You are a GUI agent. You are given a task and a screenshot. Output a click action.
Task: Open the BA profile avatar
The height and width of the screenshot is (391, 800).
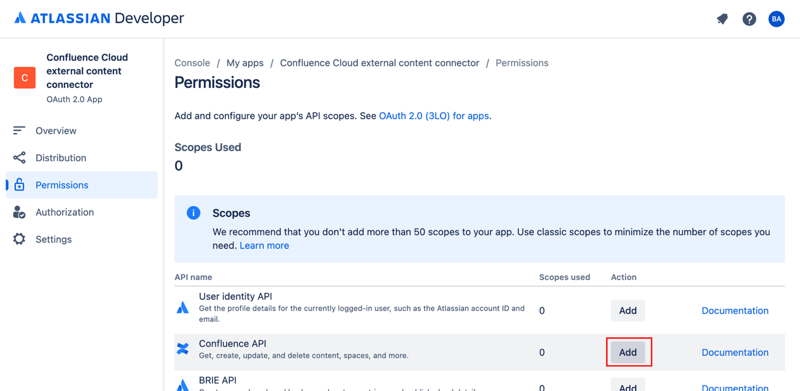tap(777, 19)
